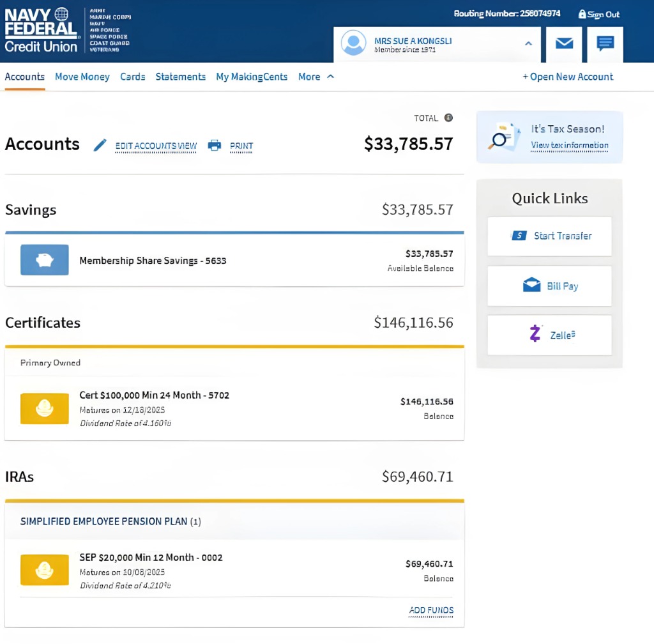
Task: Click the TOTAL info icon
Action: click(x=448, y=118)
